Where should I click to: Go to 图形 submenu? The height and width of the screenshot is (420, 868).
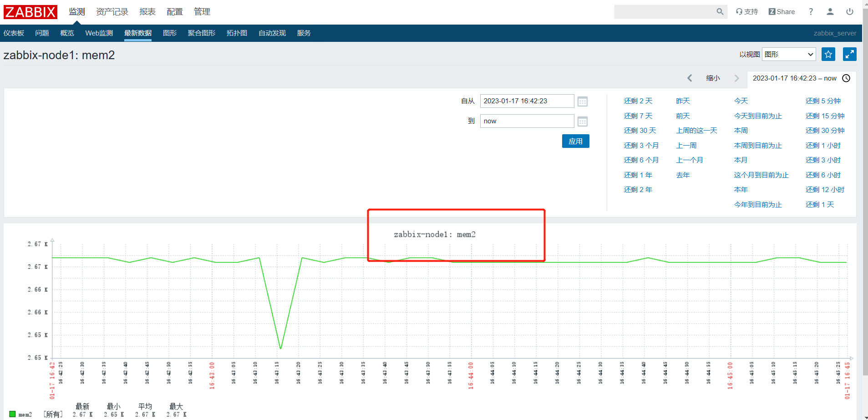[x=170, y=33]
